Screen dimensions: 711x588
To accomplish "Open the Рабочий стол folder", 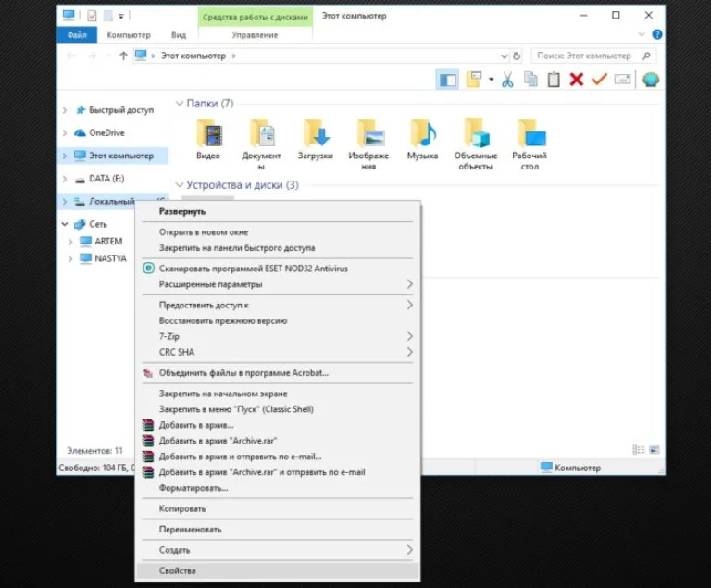I will (530, 144).
